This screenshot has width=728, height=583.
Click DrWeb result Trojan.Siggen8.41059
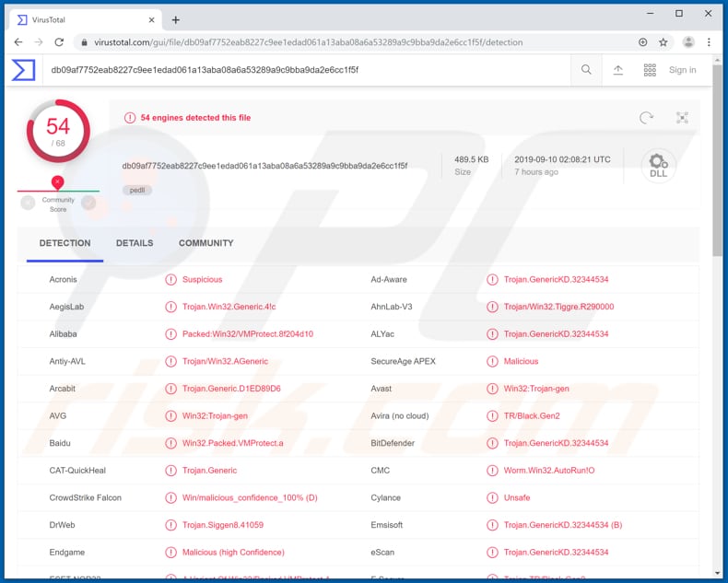click(223, 526)
